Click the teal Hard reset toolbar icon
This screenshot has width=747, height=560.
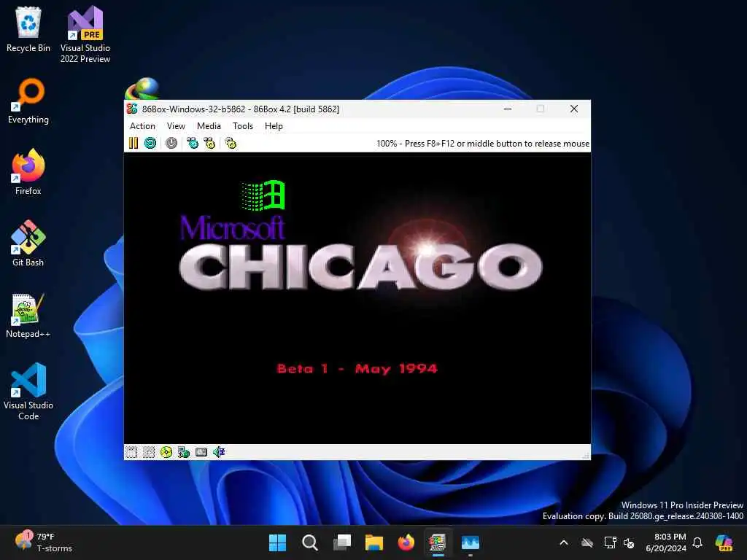(150, 143)
